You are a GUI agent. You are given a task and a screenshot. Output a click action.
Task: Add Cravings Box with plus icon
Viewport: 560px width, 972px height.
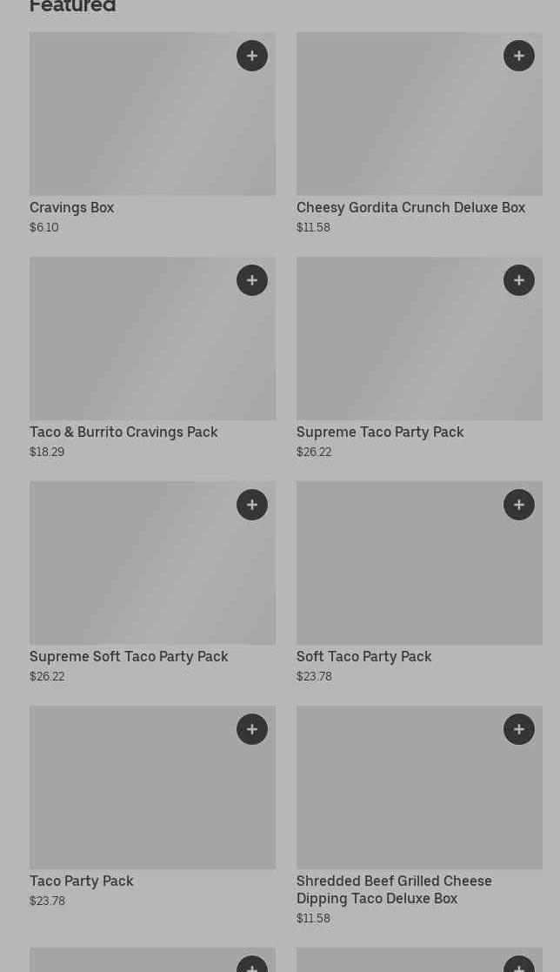[x=252, y=56]
